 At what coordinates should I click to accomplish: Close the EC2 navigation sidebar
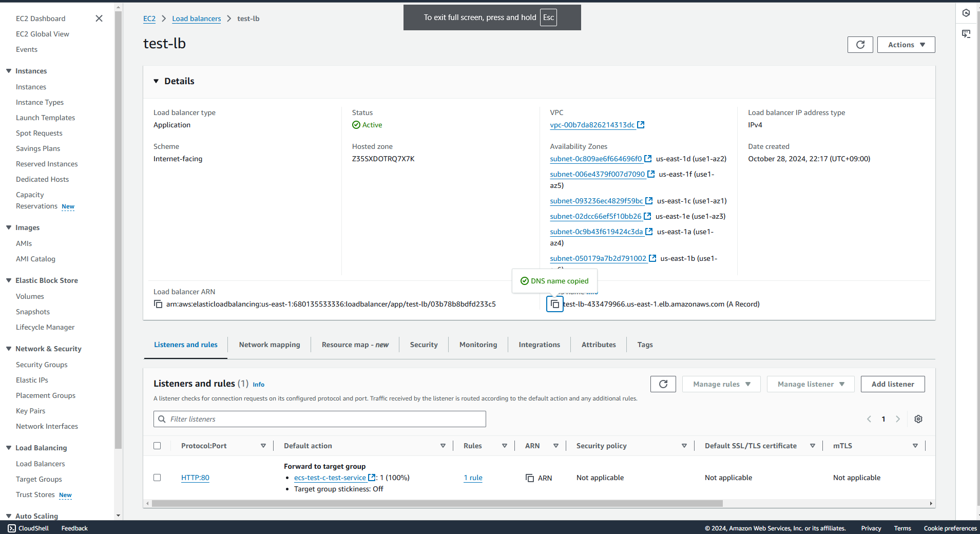point(99,18)
